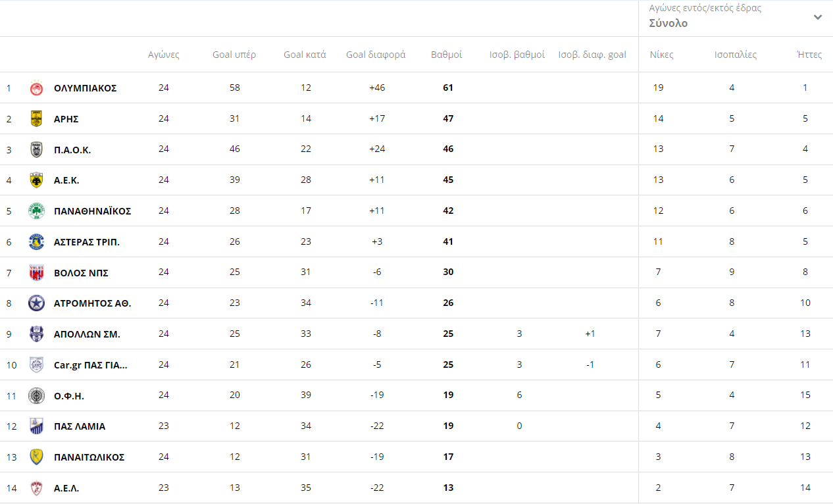Click the Ο.Φ.Η. club crest icon
Screen dimensions: 833x504
[36, 395]
